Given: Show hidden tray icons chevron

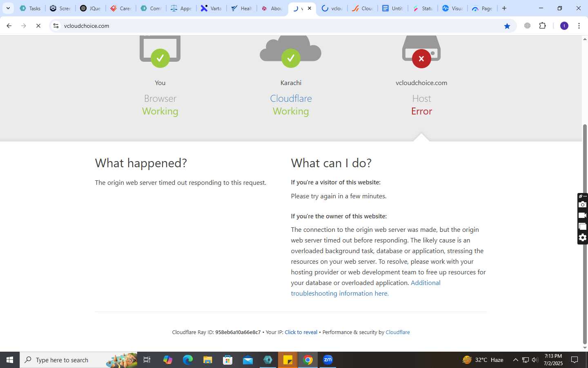Looking at the screenshot, I should point(515,360).
